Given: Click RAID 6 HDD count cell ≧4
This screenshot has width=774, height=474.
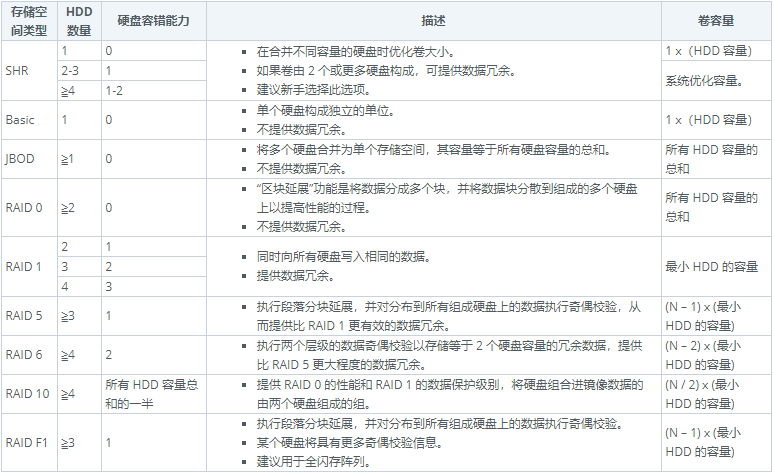Looking at the screenshot, I should (x=79, y=355).
